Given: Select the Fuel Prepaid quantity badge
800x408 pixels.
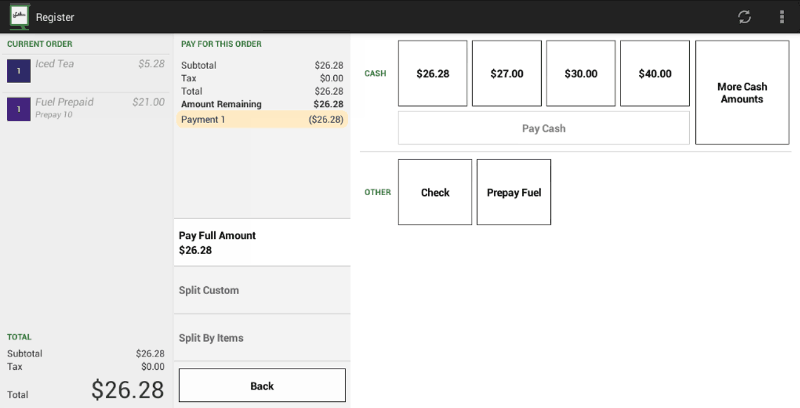Looking at the screenshot, I should [x=19, y=109].
